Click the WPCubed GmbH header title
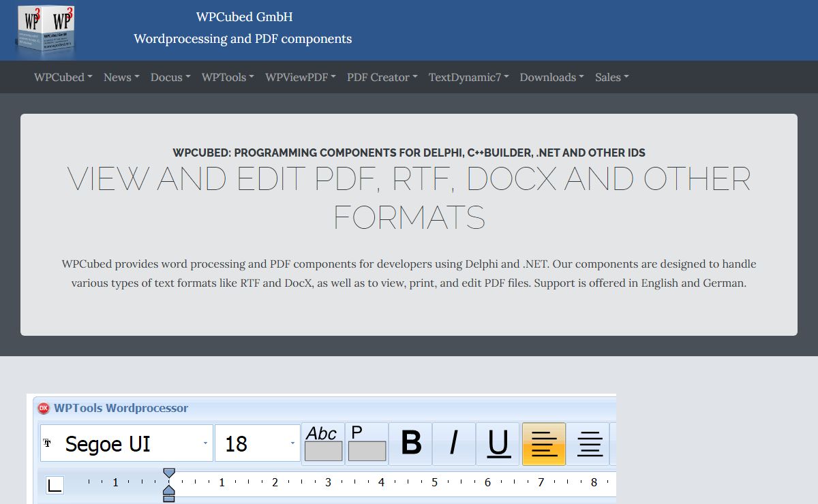The width and height of the screenshot is (818, 504). click(x=244, y=17)
